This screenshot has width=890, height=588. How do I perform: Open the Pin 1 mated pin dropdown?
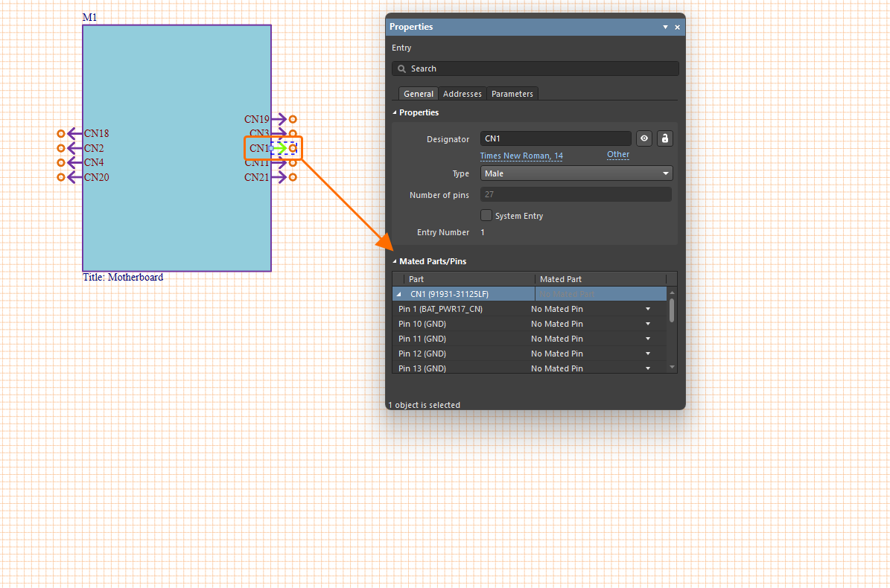click(647, 309)
